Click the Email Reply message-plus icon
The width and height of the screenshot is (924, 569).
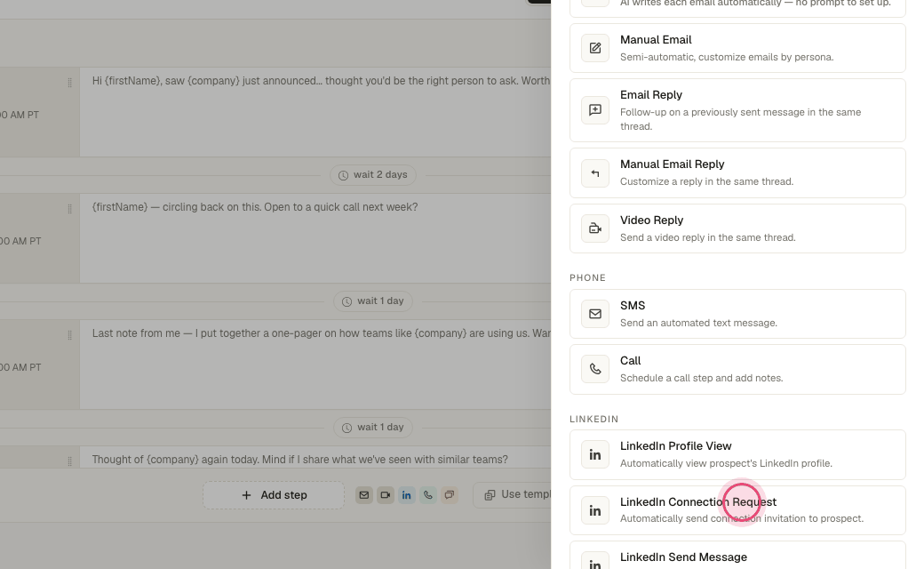click(x=595, y=110)
